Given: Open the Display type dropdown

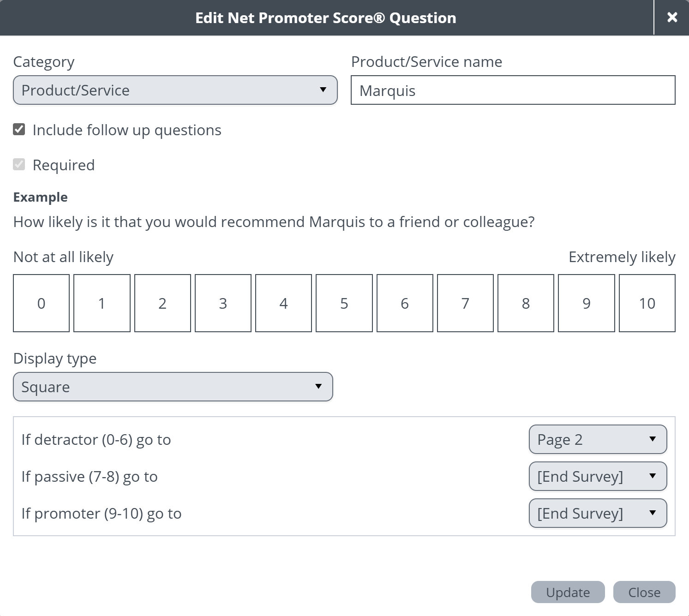Looking at the screenshot, I should coord(173,387).
